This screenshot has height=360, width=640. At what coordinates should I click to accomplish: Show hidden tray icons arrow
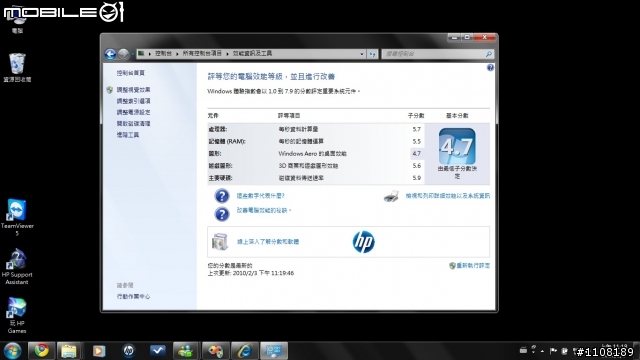point(542,351)
